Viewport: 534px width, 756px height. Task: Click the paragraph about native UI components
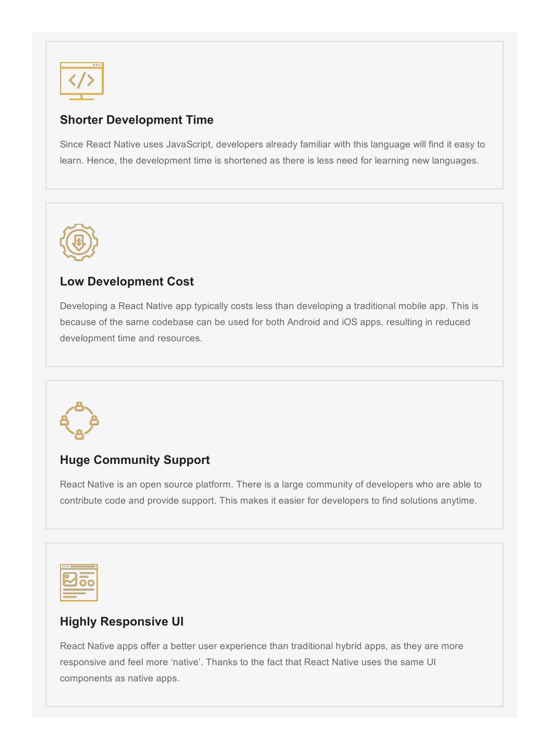coord(262,662)
